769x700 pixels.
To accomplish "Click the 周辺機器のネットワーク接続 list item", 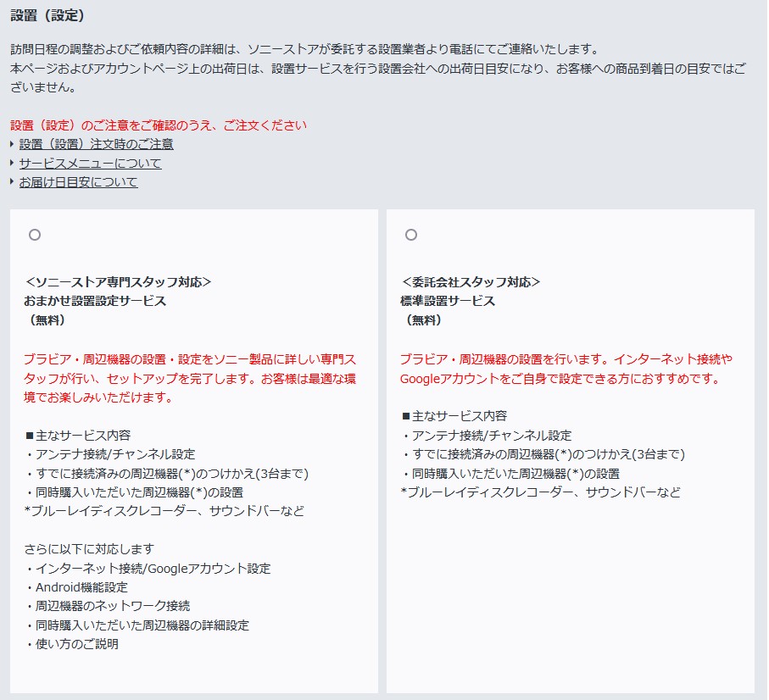I will [x=108, y=607].
